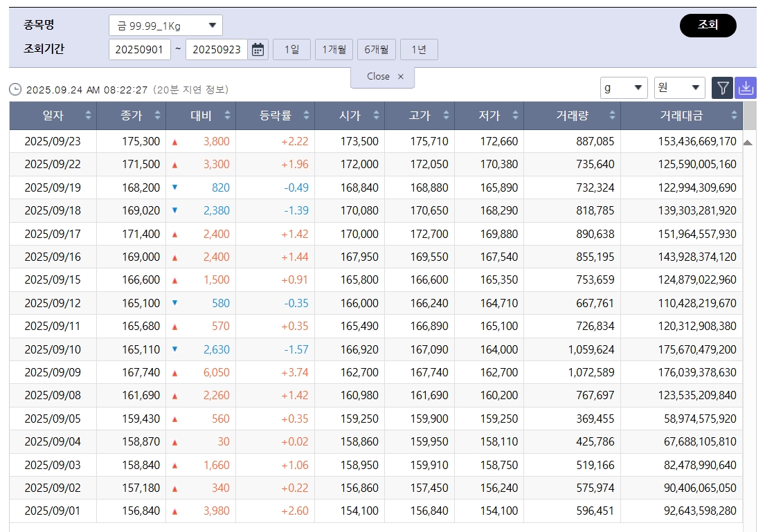Open the calendar date picker icon
This screenshot has width=765, height=532.
(x=256, y=49)
